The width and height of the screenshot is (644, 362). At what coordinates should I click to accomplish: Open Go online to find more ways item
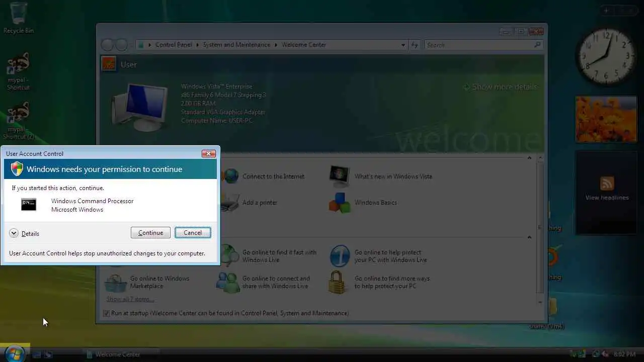click(380, 282)
